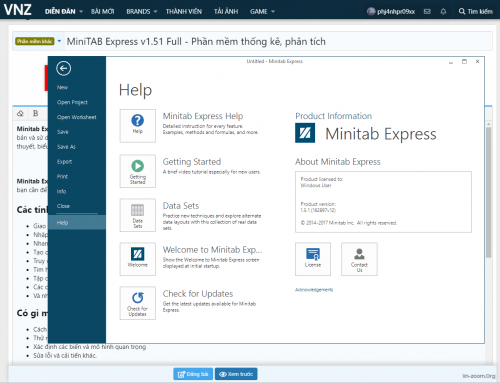This screenshot has width=500, height=383.
Task: Click the editor vertical scrollbar
Action: tap(488, 192)
